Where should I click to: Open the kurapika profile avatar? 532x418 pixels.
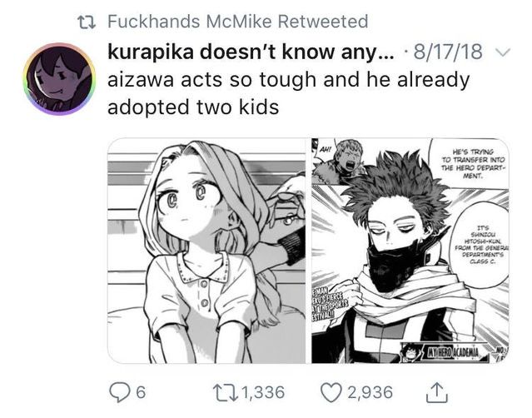pyautogui.click(x=59, y=79)
